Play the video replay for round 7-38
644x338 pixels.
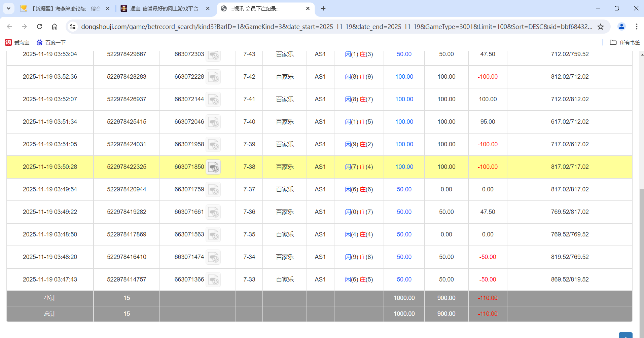(213, 167)
